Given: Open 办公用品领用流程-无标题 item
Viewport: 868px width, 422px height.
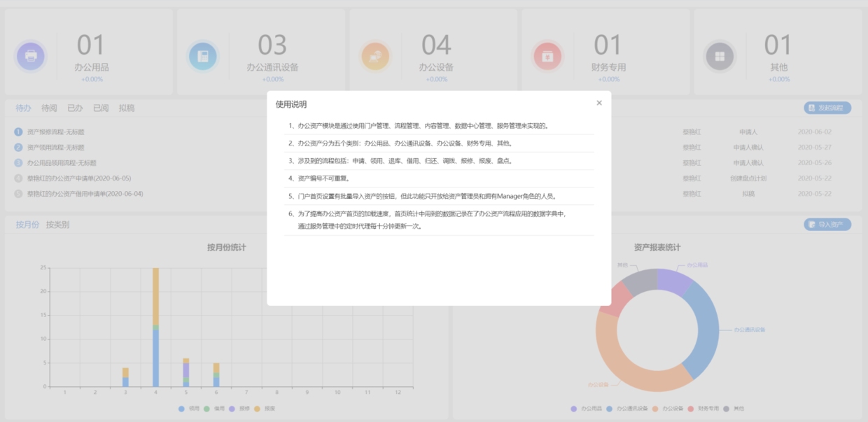Looking at the screenshot, I should [x=62, y=162].
